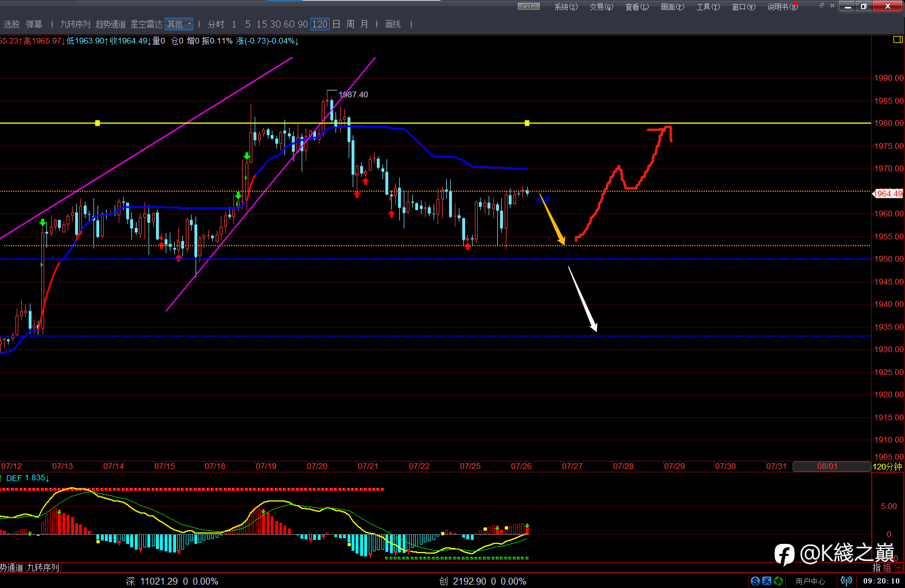Click the 07/20 date on time axis
The image size is (905, 588).
(x=317, y=467)
